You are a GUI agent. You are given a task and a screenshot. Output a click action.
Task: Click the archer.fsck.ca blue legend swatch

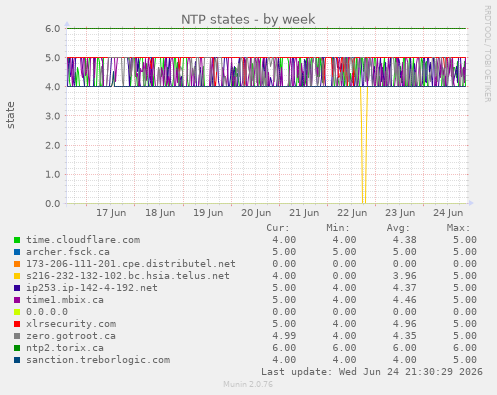point(17,252)
